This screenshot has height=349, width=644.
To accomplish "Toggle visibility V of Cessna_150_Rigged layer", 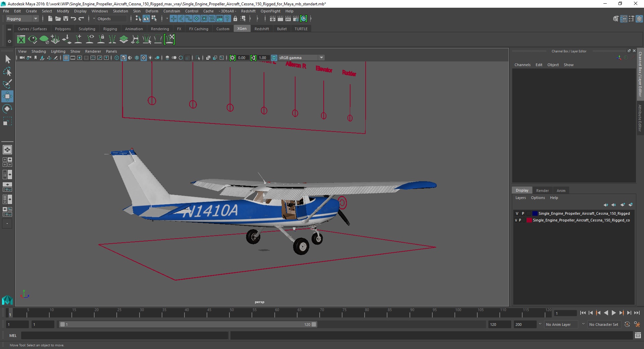I will coord(517,213).
